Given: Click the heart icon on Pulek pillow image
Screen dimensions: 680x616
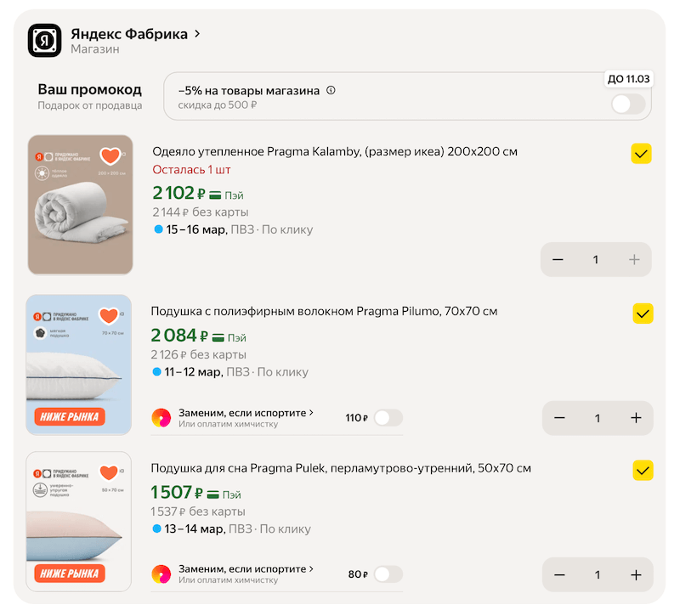Looking at the screenshot, I should click(109, 472).
